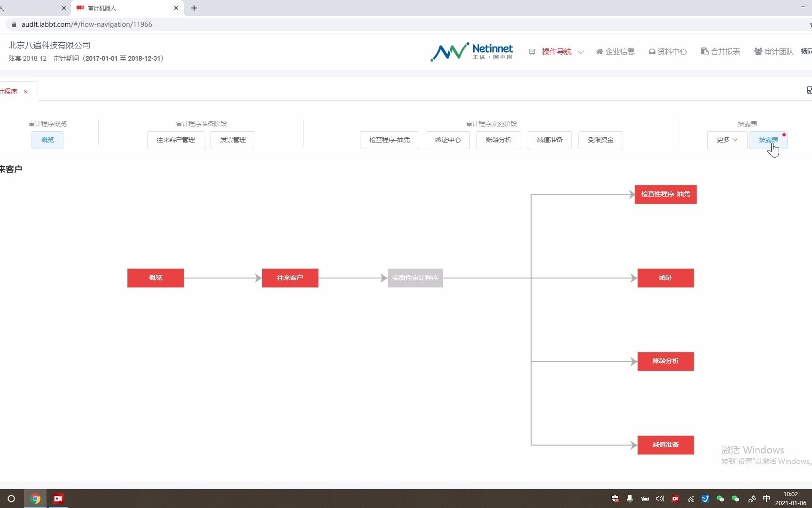
Task: Click the Windows search circle on taskbar
Action: click(11, 499)
